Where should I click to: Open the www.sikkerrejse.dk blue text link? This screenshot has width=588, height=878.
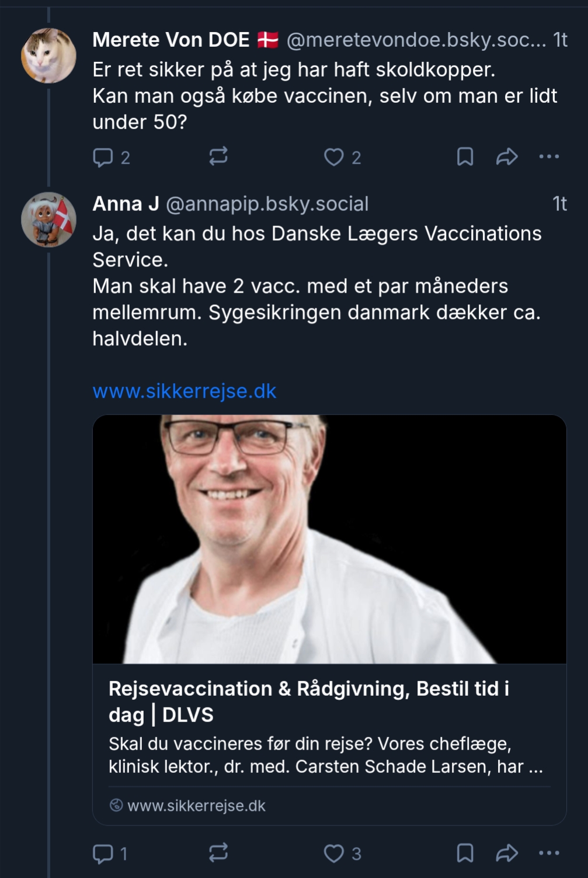click(x=185, y=391)
